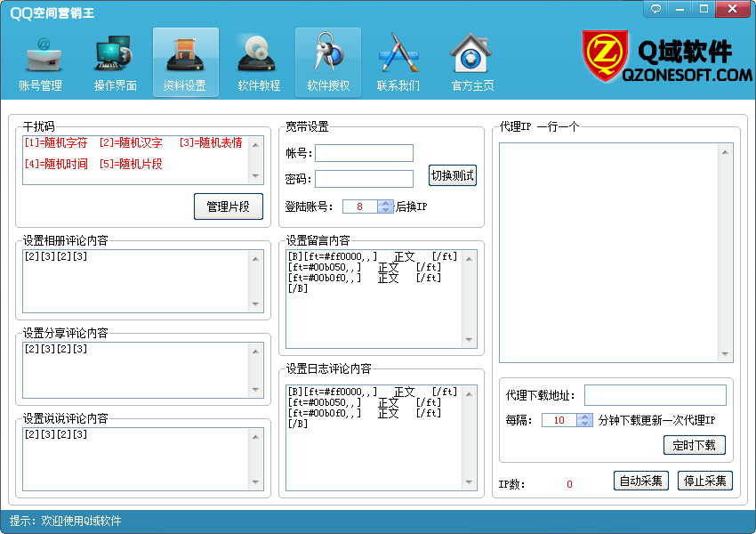
Task: Click the QQ空间营销王 window title
Action: coord(52,13)
